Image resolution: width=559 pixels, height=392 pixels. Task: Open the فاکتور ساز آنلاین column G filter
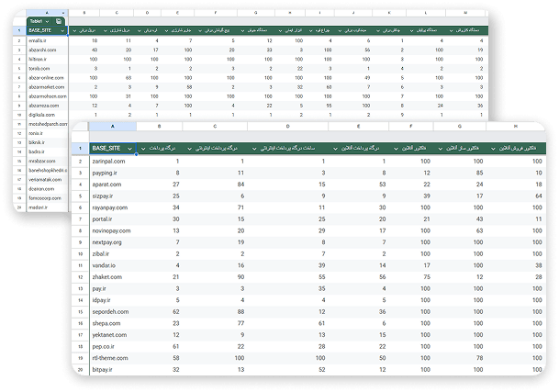(441, 149)
